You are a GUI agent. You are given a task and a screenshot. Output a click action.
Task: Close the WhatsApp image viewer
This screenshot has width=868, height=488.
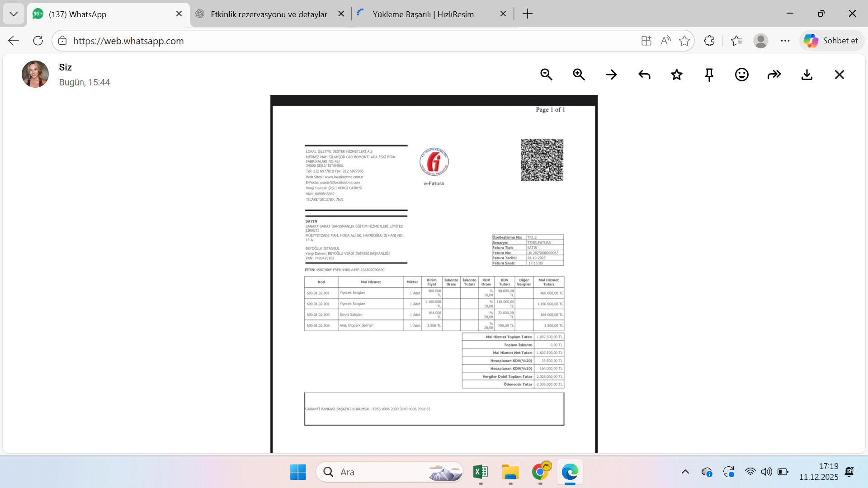tap(840, 75)
